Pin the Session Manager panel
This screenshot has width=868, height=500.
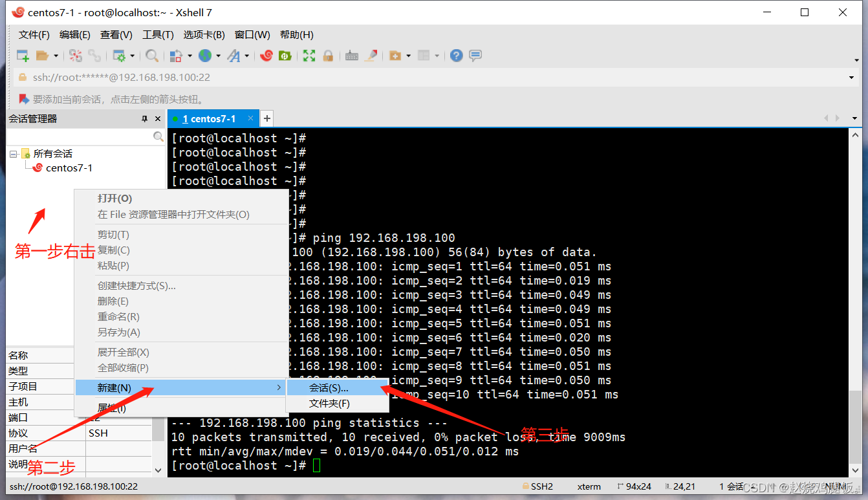[145, 119]
